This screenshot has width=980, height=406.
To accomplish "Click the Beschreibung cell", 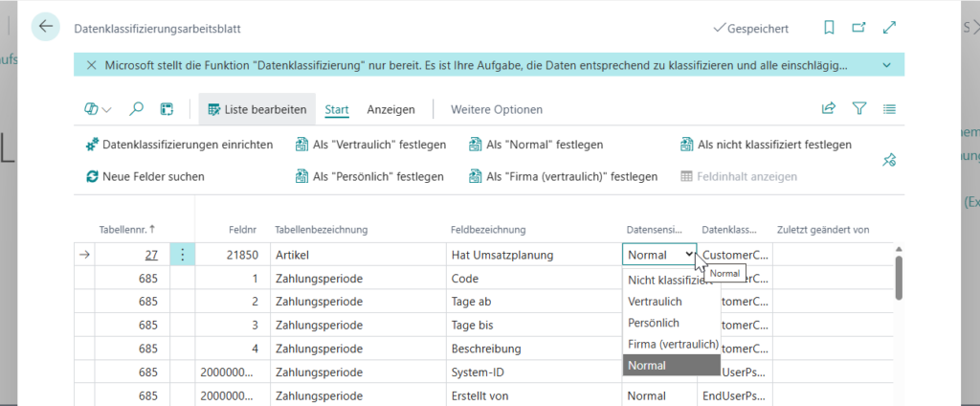I will click(533, 349).
